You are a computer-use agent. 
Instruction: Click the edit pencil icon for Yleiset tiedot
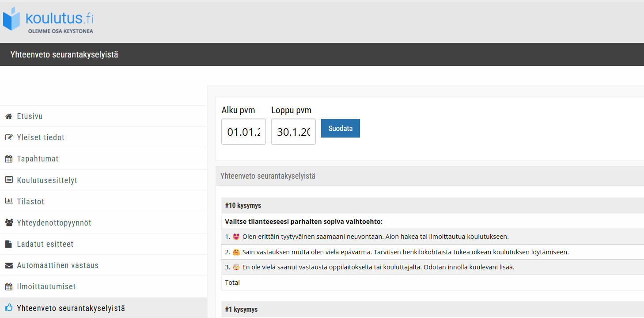tap(8, 138)
